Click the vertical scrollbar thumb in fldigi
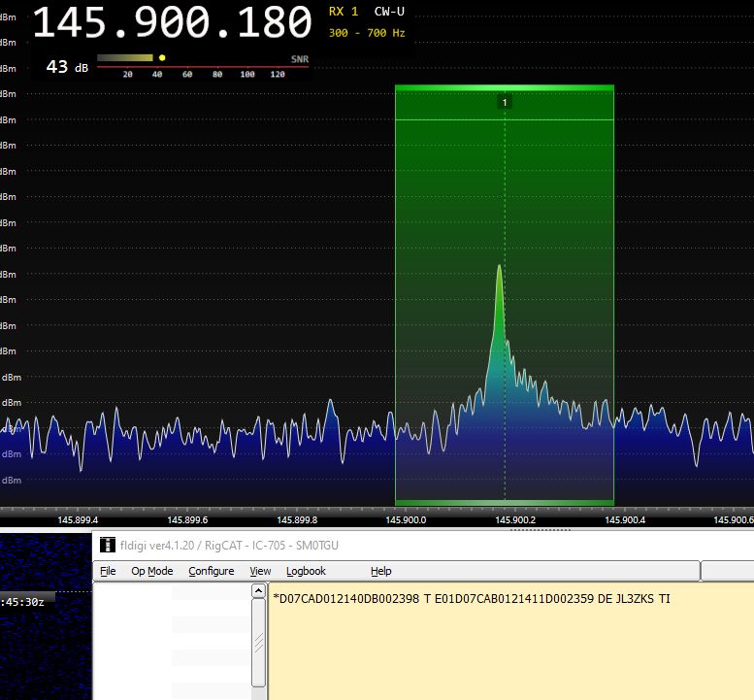Screen dimensions: 754x700 pos(259,643)
